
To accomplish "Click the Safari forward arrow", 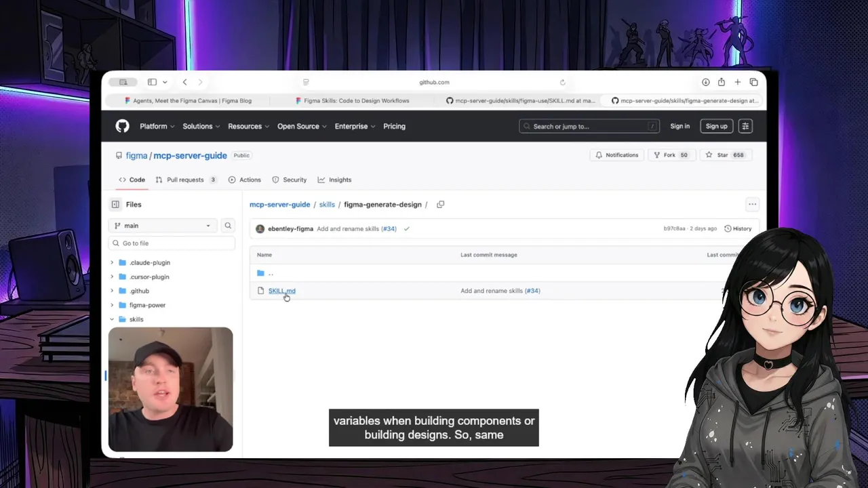I will click(200, 82).
